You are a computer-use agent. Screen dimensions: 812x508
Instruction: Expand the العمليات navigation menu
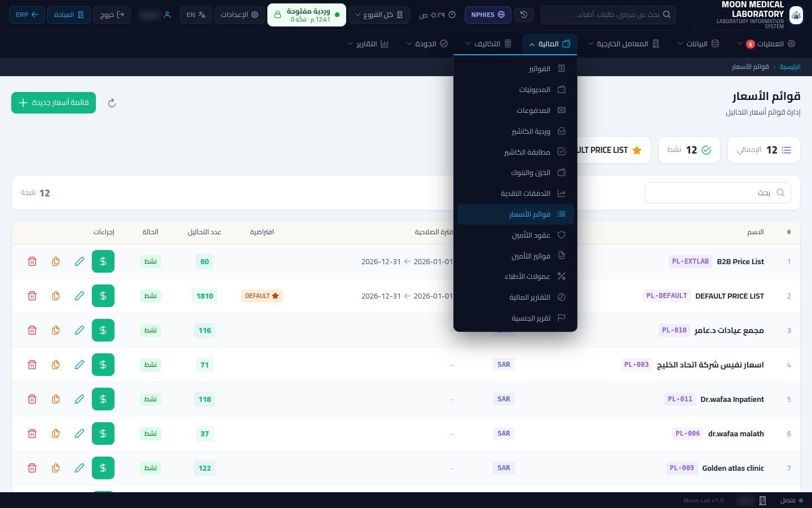(766, 43)
